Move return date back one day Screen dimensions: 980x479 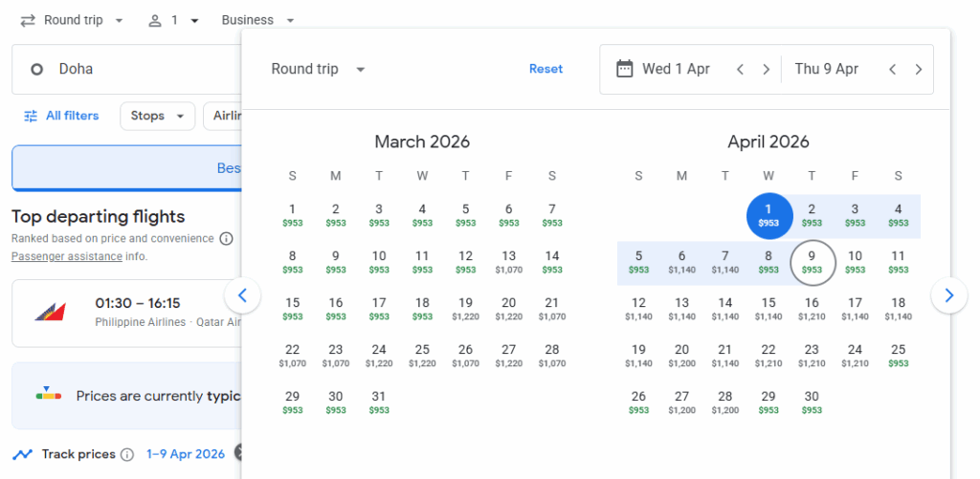coord(892,69)
